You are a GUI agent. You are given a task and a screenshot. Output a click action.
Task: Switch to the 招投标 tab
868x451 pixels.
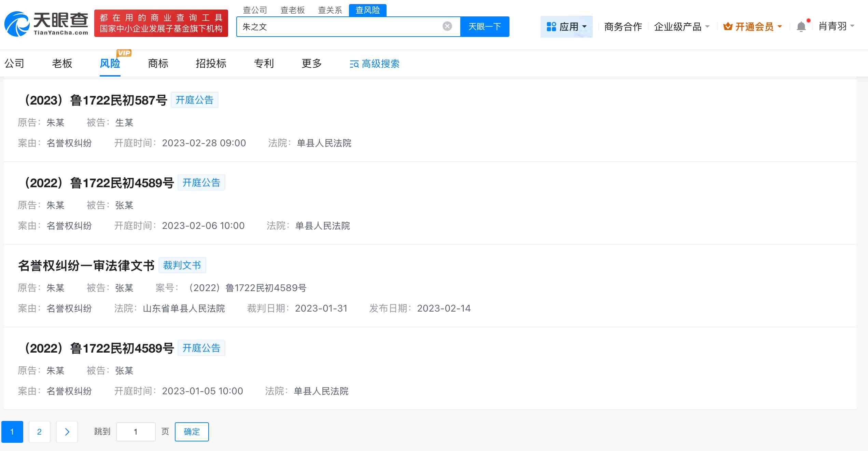pyautogui.click(x=211, y=64)
